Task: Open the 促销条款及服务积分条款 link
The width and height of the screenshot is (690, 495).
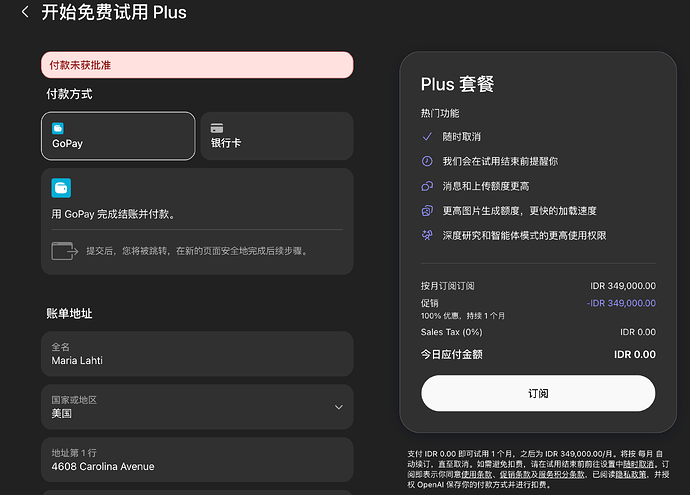Action: [542, 474]
